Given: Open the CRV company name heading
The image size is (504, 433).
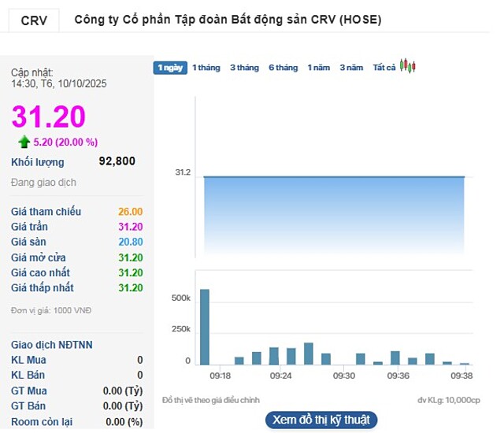Looking at the screenshot, I should tap(228, 20).
